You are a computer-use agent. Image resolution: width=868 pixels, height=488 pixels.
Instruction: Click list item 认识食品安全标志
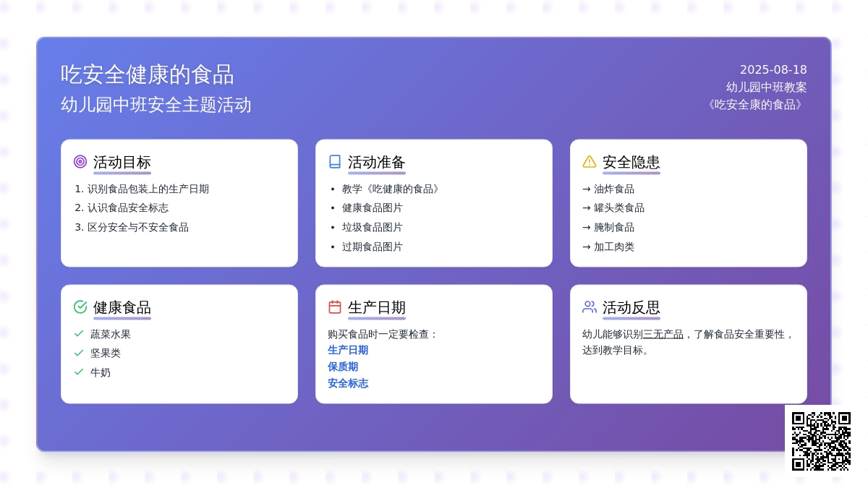(x=128, y=207)
